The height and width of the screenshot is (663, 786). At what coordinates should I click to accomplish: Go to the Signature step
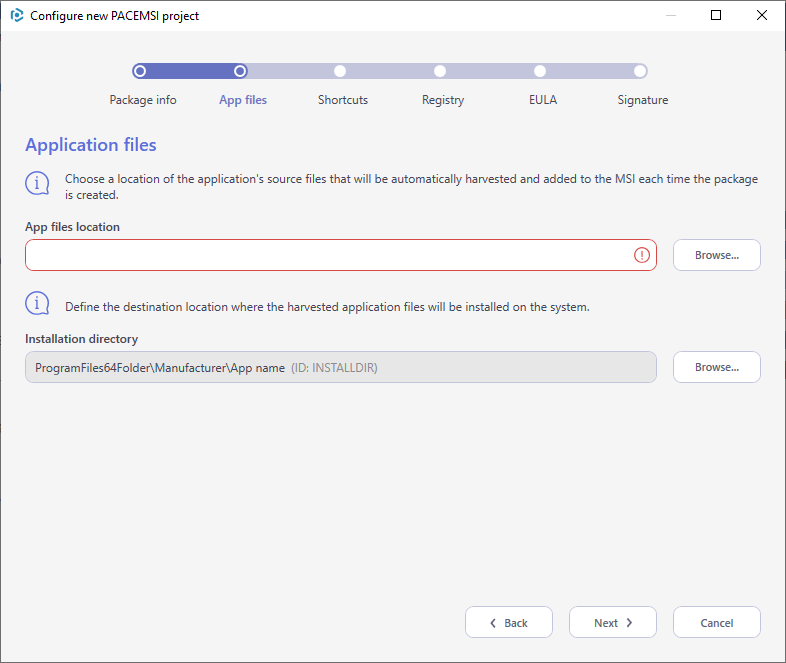pyautogui.click(x=643, y=100)
